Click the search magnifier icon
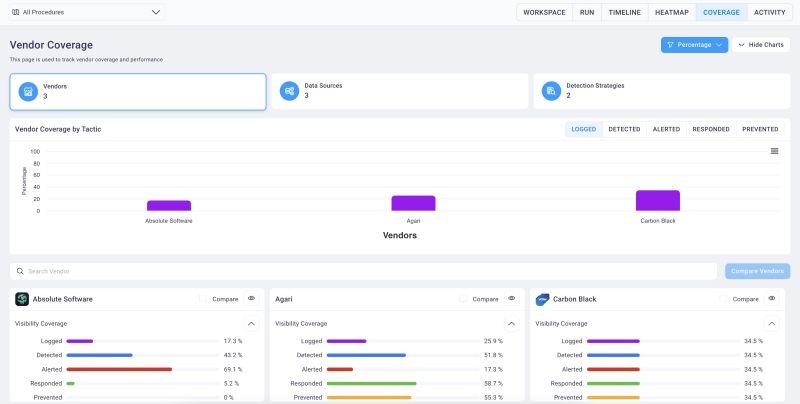 pos(20,271)
